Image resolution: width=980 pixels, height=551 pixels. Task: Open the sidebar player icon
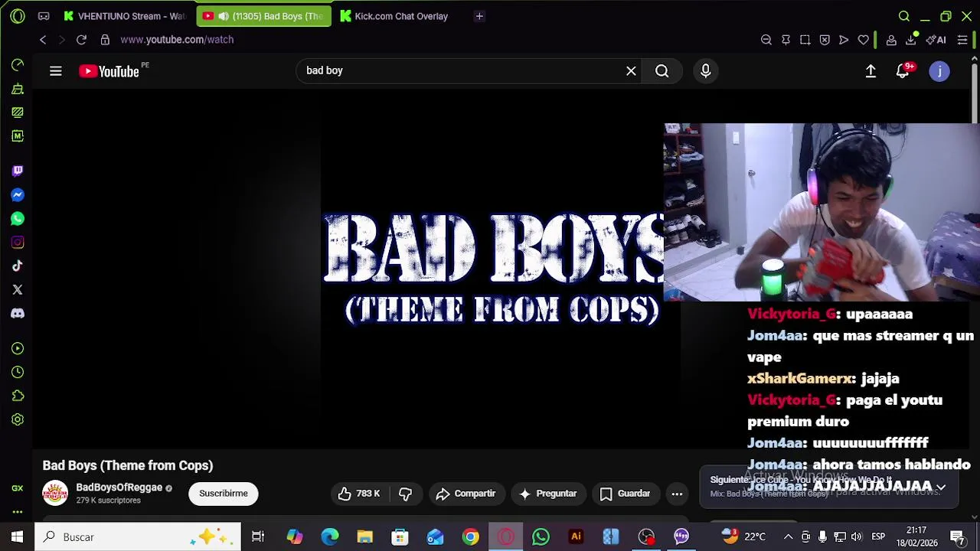[x=18, y=348]
